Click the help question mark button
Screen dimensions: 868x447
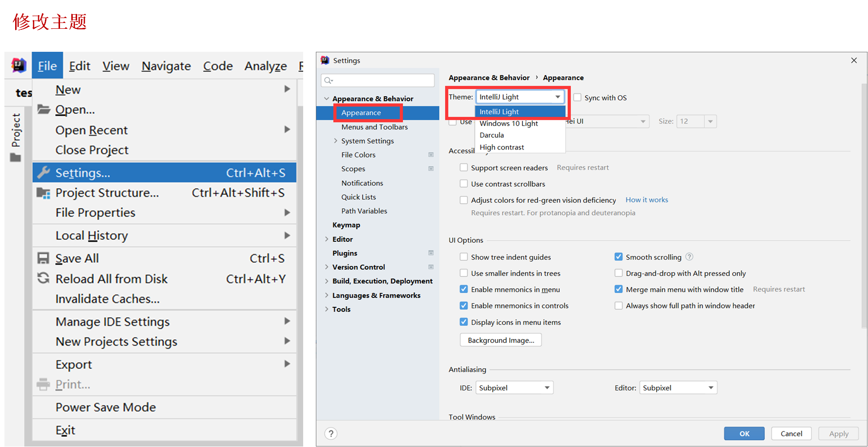331,434
